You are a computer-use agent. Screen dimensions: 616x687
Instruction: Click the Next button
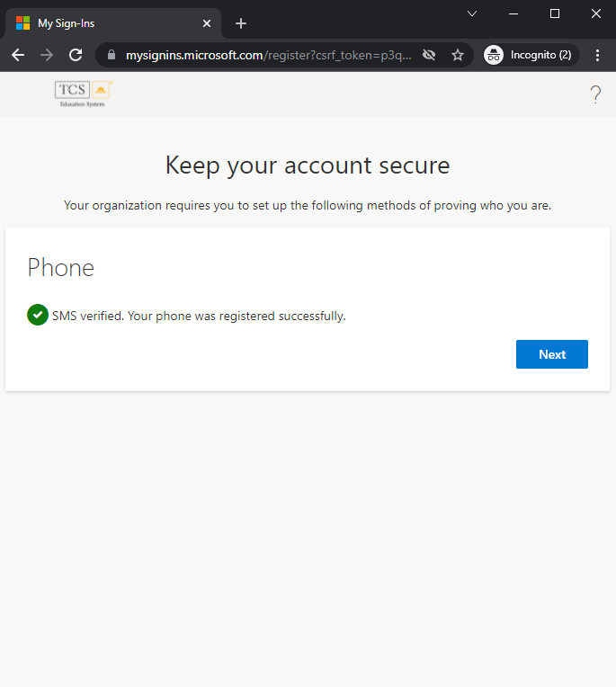tap(551, 354)
